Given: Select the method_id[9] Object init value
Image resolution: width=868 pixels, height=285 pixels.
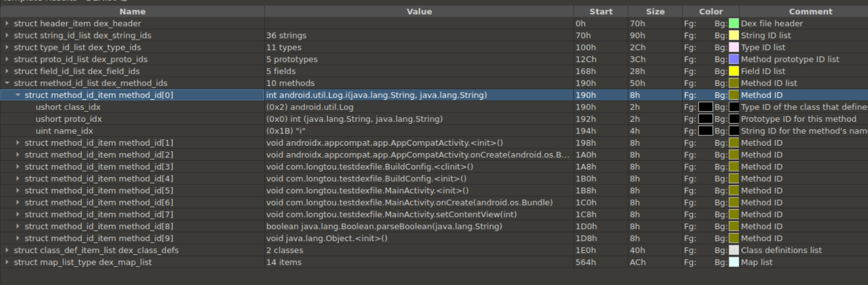Looking at the screenshot, I should pos(327,238).
